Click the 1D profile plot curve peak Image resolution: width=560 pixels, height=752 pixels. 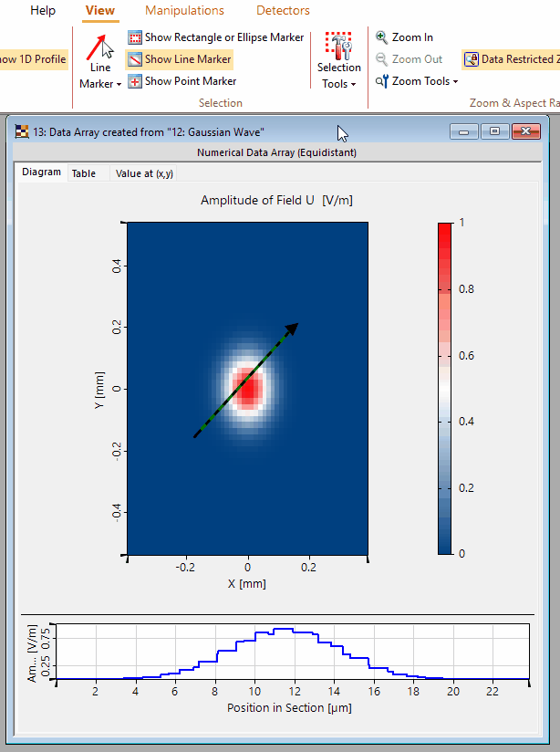pos(283,629)
